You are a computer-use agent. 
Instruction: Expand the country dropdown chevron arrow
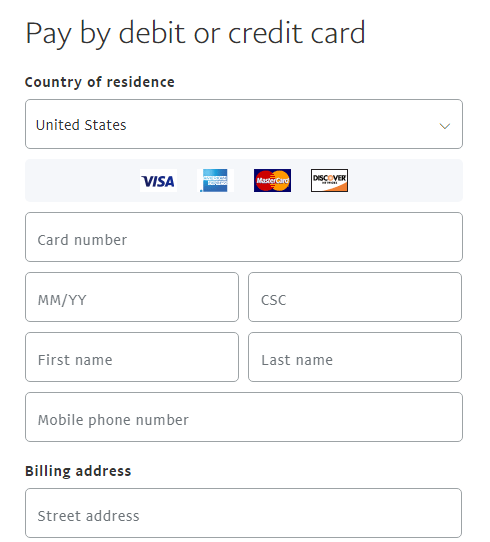coord(444,126)
